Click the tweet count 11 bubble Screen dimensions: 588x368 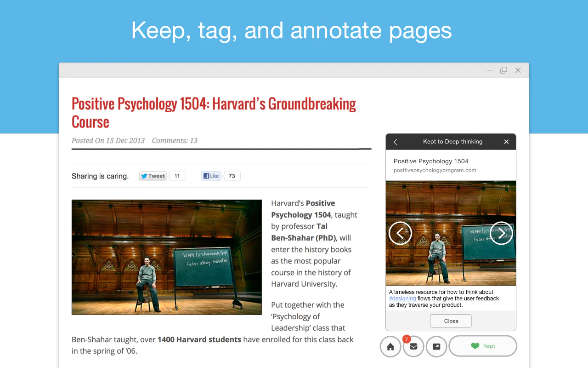click(177, 176)
